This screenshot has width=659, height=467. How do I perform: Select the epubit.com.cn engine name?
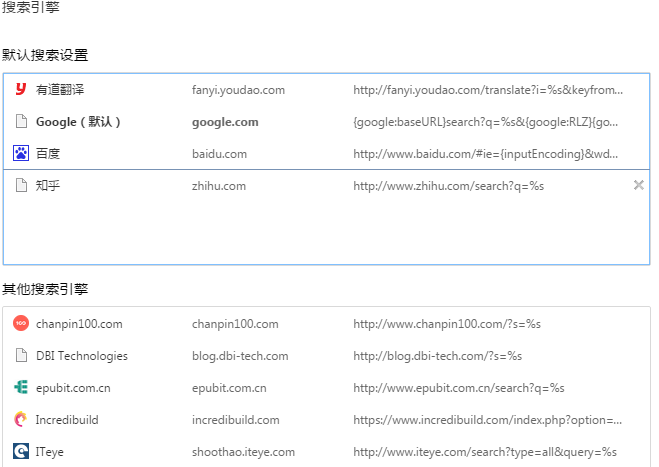tap(73, 388)
